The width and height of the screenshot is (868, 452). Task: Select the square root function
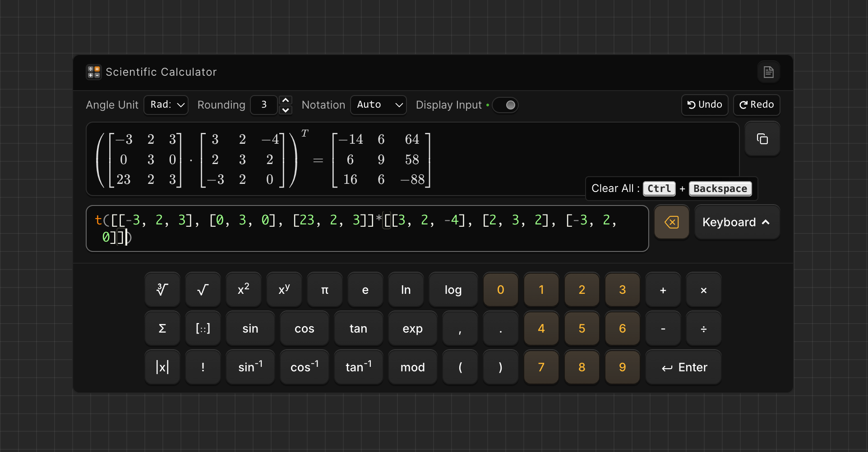tap(203, 289)
